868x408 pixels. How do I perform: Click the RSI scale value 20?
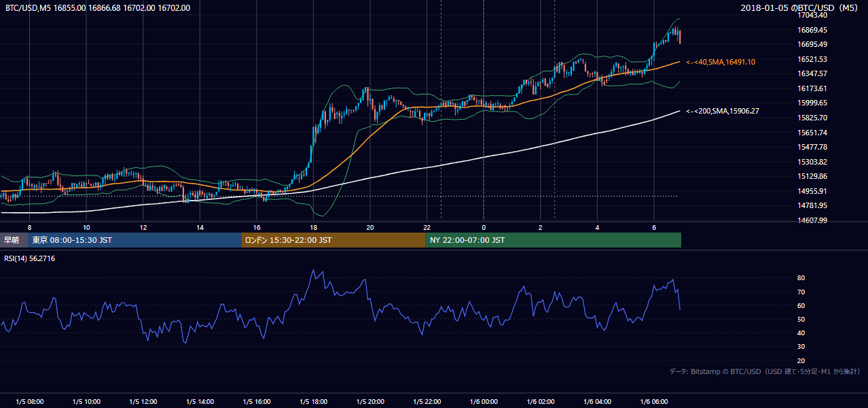(x=801, y=360)
